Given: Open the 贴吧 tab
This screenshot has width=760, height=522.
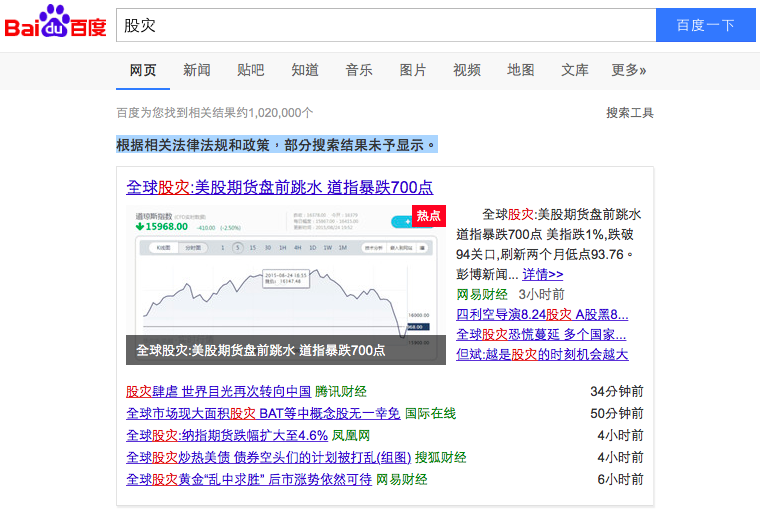Looking at the screenshot, I should click(251, 70).
